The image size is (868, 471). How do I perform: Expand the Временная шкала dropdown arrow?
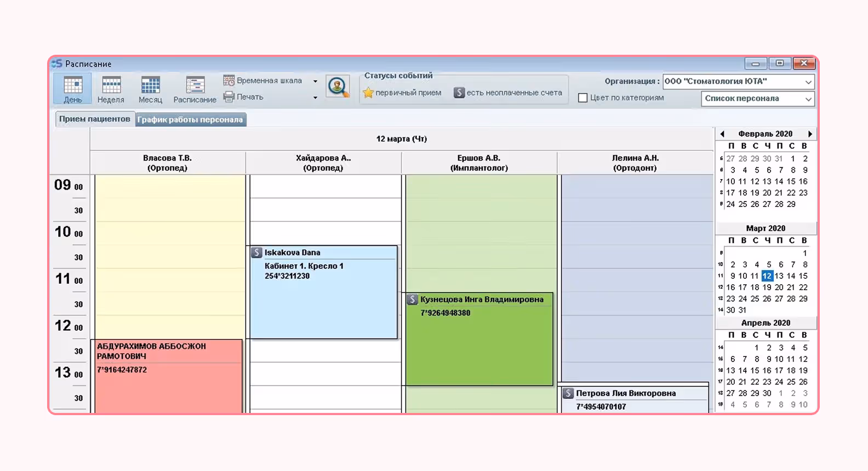(x=315, y=81)
